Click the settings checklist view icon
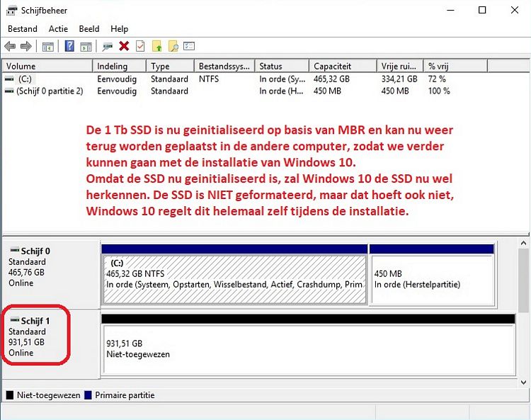Image resolution: width=531 pixels, height=420 pixels. point(189,46)
